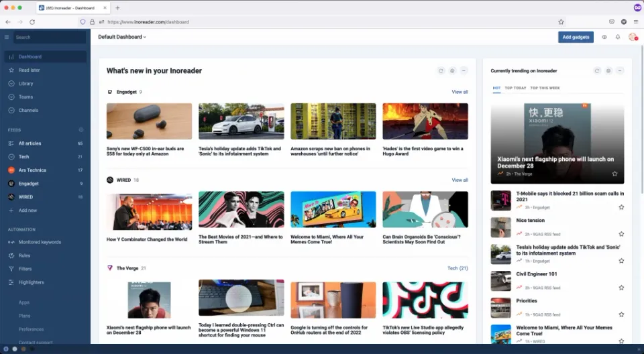Collapse the What's new gadget
The height and width of the screenshot is (354, 644).
464,70
